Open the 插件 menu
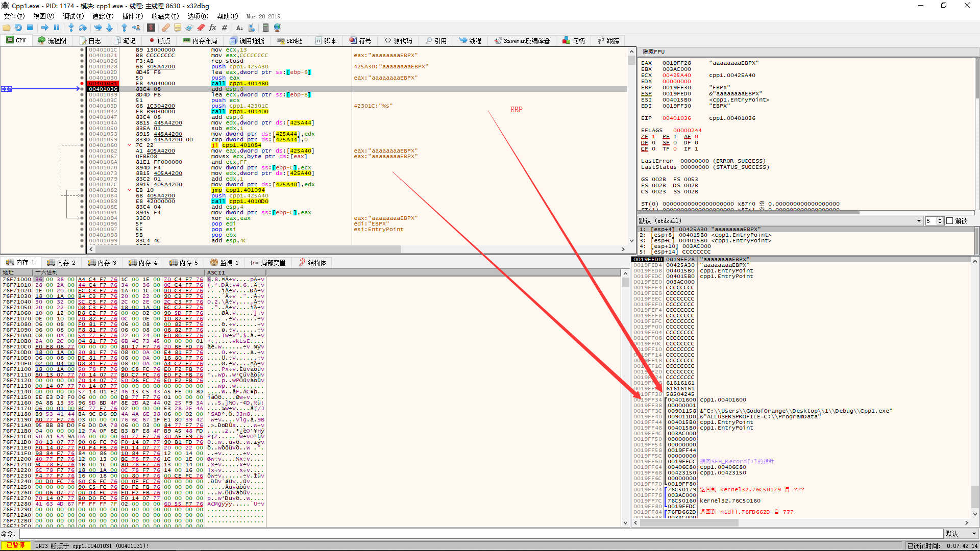 (132, 16)
